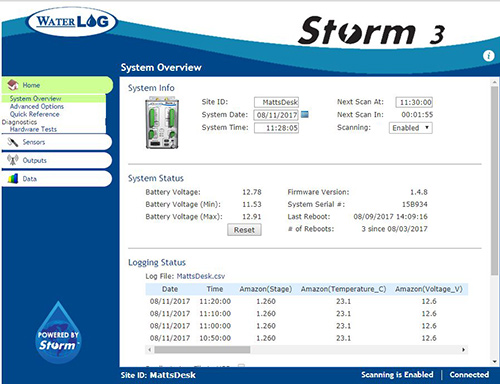This screenshot has height=384, width=500.
Task: Select the 11:00:00 log row time
Action: (215, 326)
